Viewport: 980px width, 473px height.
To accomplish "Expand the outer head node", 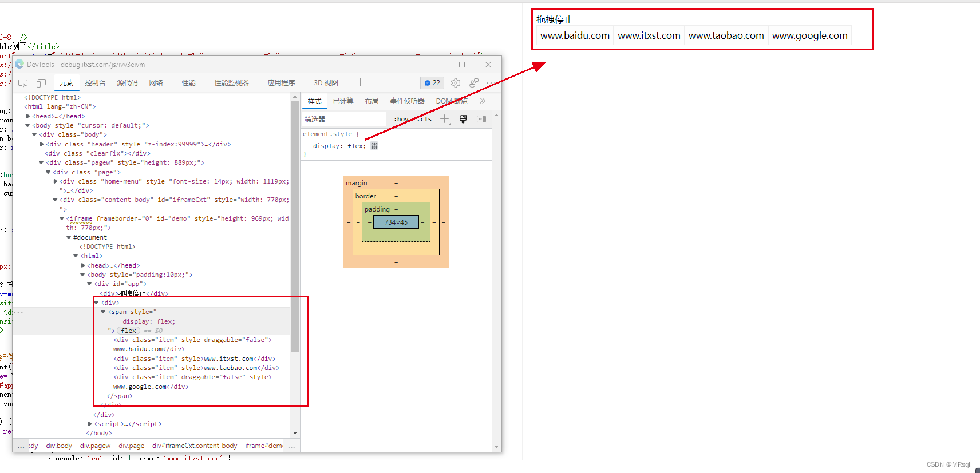I will point(27,116).
